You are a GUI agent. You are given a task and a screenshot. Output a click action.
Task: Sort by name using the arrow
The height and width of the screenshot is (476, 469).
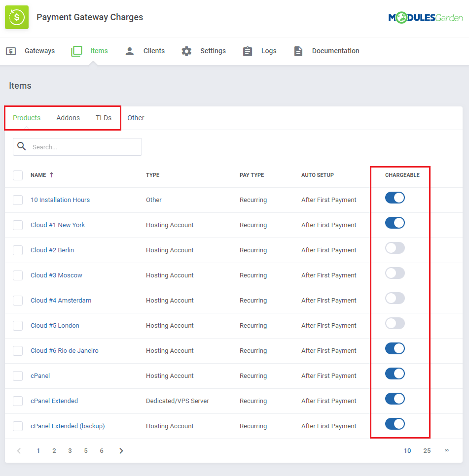(52, 175)
